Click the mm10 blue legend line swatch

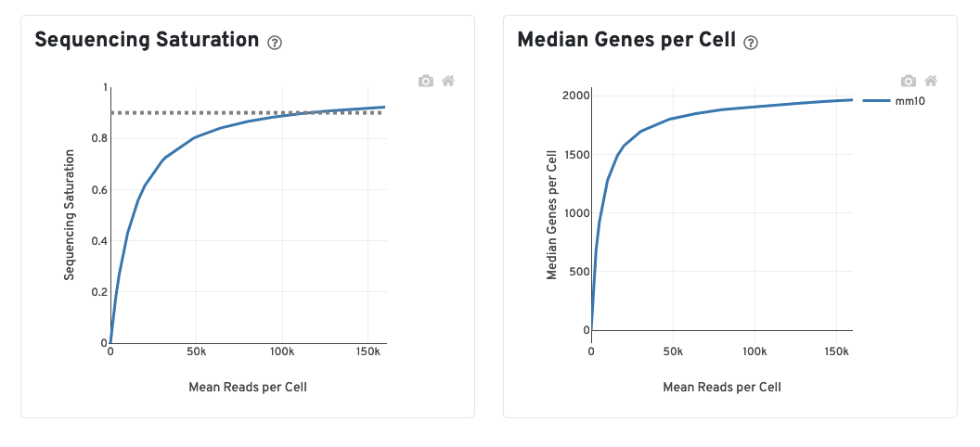(x=877, y=100)
